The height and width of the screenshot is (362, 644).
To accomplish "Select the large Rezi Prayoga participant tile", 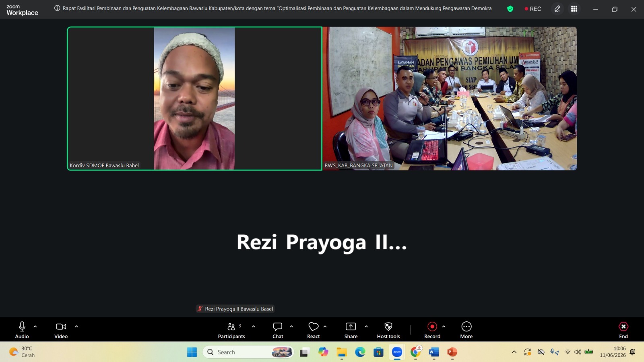I will click(x=322, y=242).
